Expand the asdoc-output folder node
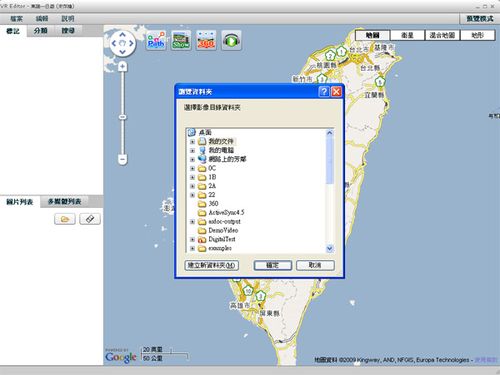Image resolution: width=500 pixels, height=375 pixels. pos(192,222)
